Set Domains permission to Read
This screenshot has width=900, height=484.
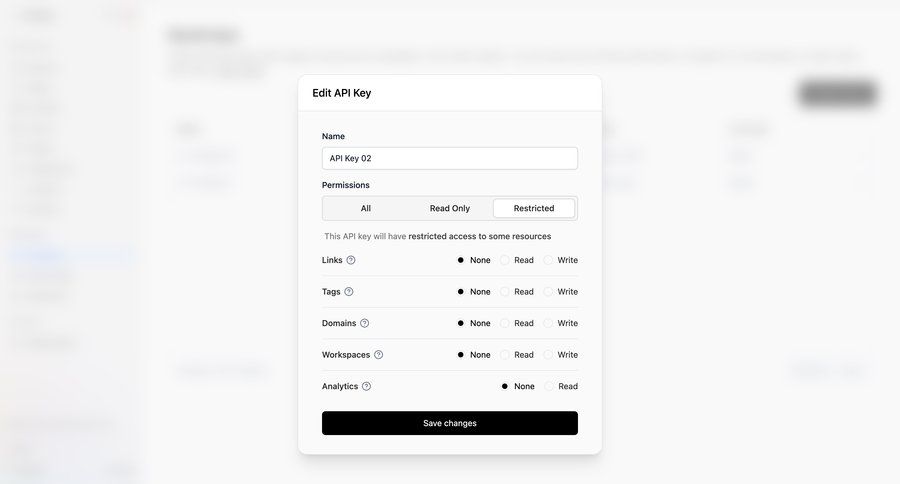[505, 323]
